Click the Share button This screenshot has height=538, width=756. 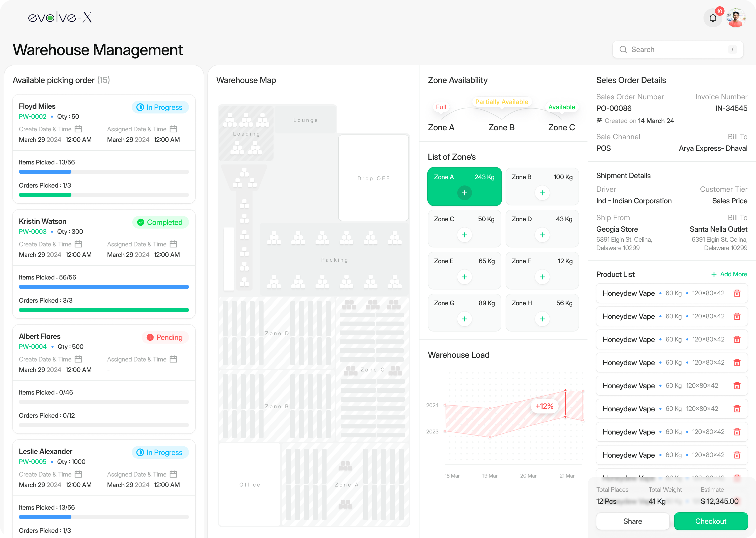pos(632,521)
